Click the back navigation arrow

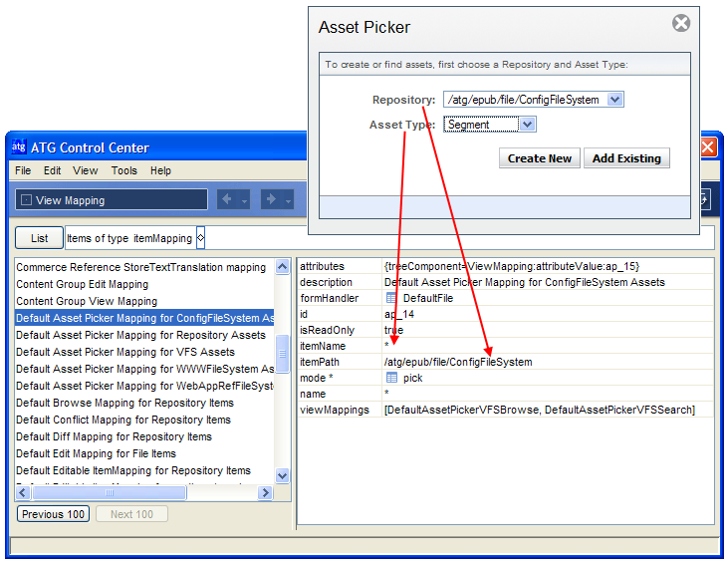[x=227, y=199]
